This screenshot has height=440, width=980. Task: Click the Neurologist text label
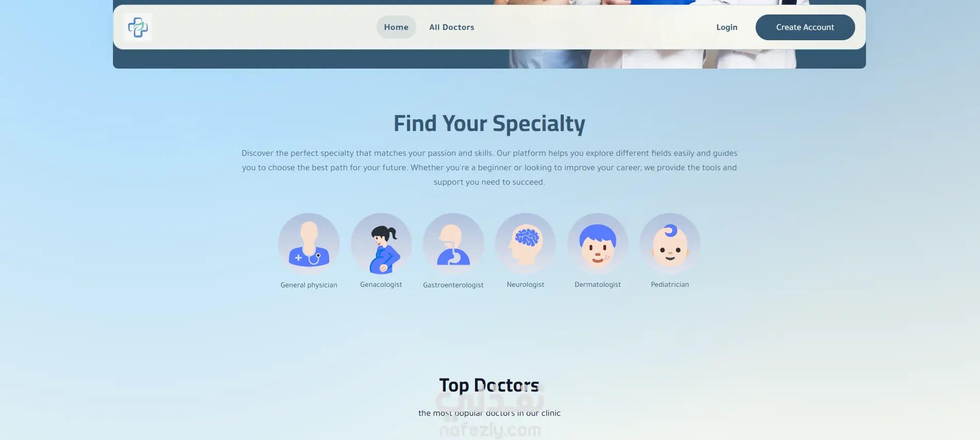[526, 285]
